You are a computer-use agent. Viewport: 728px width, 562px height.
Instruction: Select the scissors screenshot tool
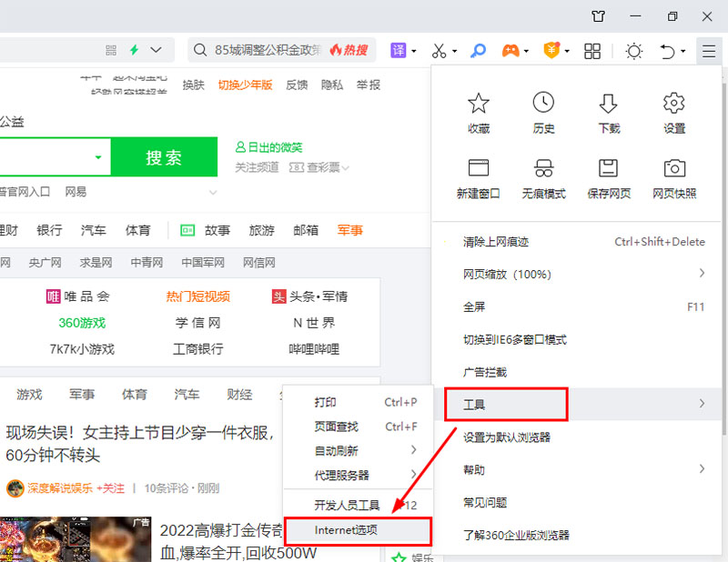tap(439, 51)
